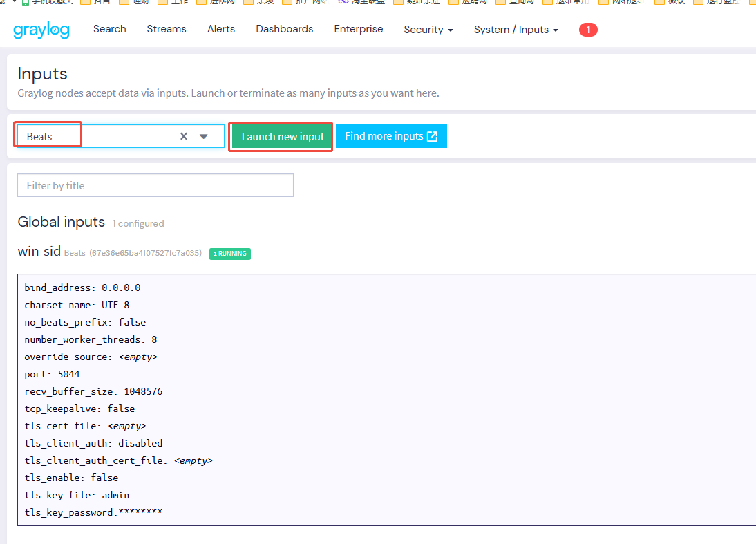Click the win-sid input title
This screenshot has height=544, width=756.
click(x=39, y=251)
